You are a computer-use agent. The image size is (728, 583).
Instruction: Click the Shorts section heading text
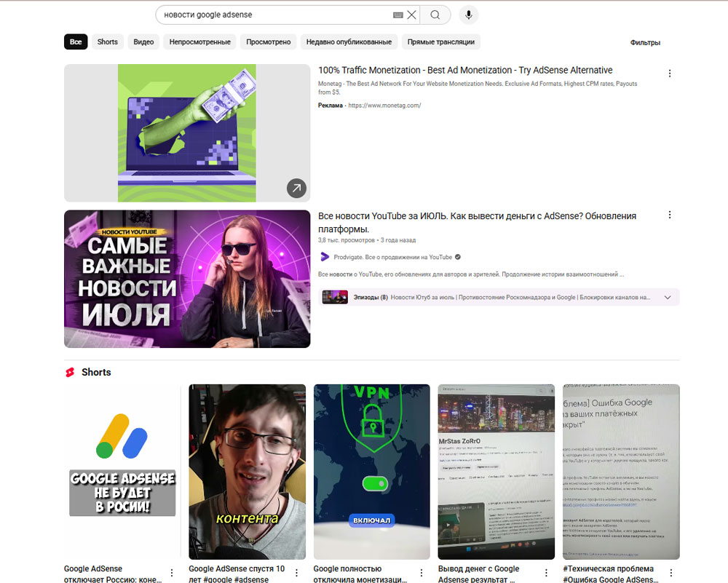(96, 372)
